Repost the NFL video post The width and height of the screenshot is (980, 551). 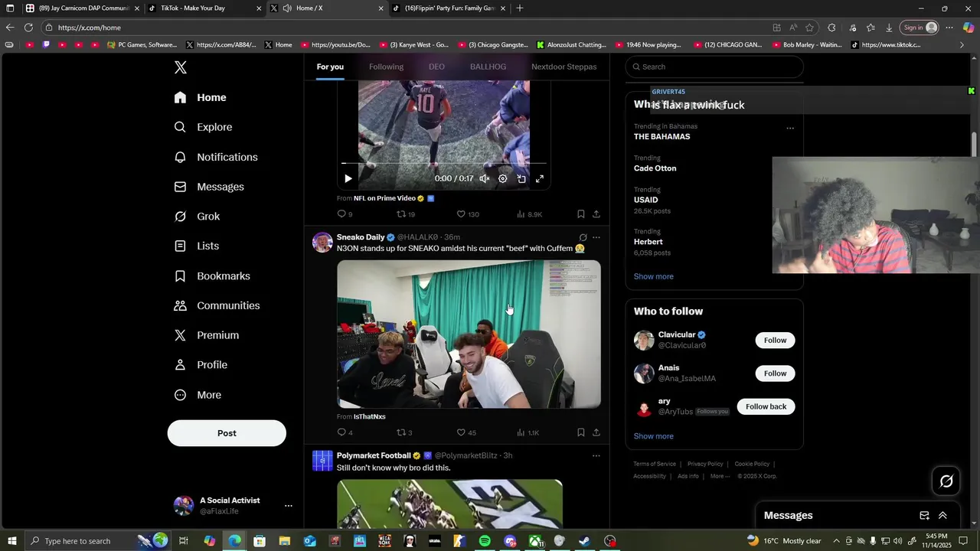tap(405, 214)
